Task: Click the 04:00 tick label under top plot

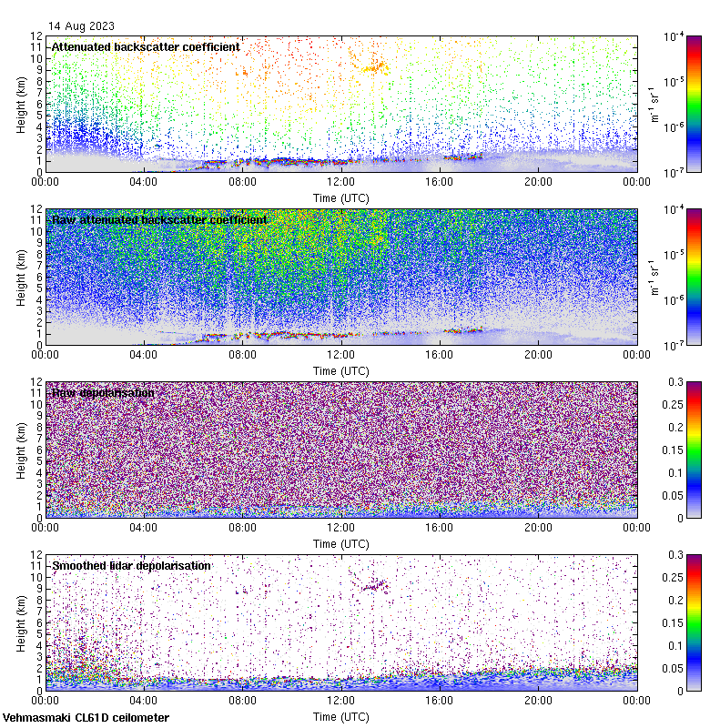Action: (144, 181)
